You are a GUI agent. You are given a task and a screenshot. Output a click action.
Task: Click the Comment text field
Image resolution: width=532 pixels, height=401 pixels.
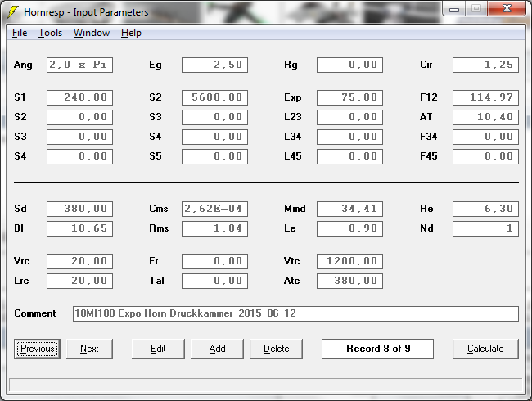[295, 314]
